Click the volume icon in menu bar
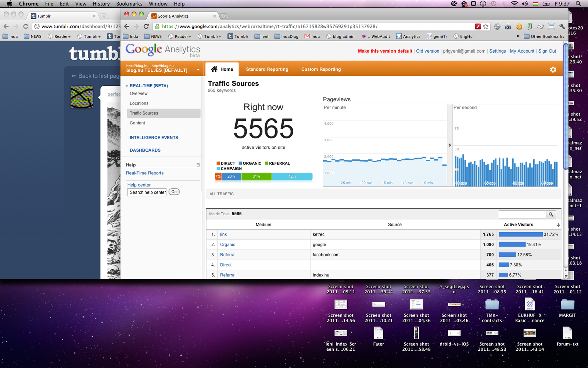This screenshot has width=588, height=368. pos(524,4)
